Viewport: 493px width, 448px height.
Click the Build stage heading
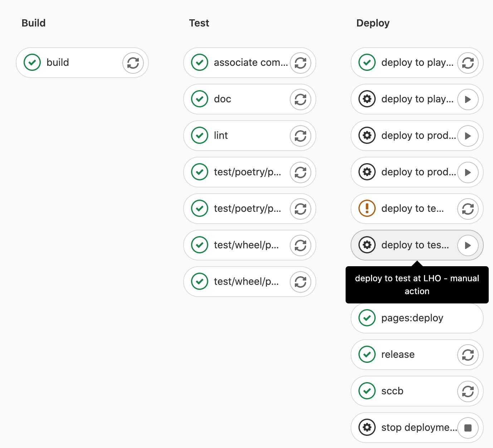point(34,23)
